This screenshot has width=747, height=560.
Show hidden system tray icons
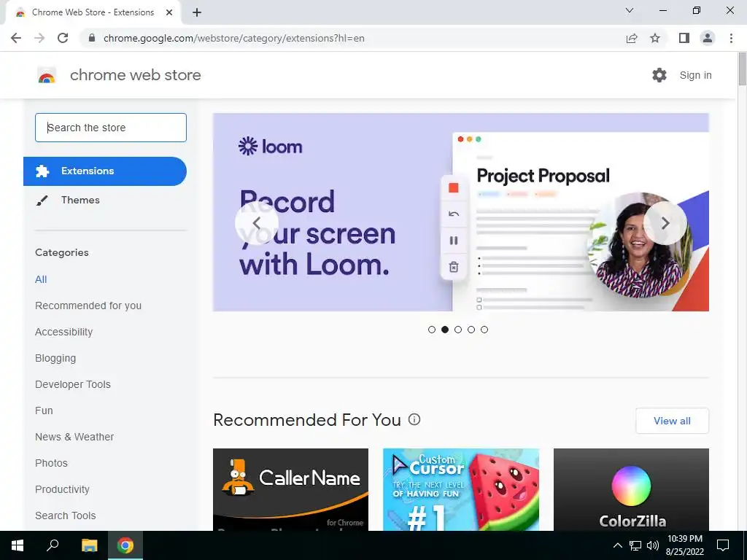tap(617, 545)
